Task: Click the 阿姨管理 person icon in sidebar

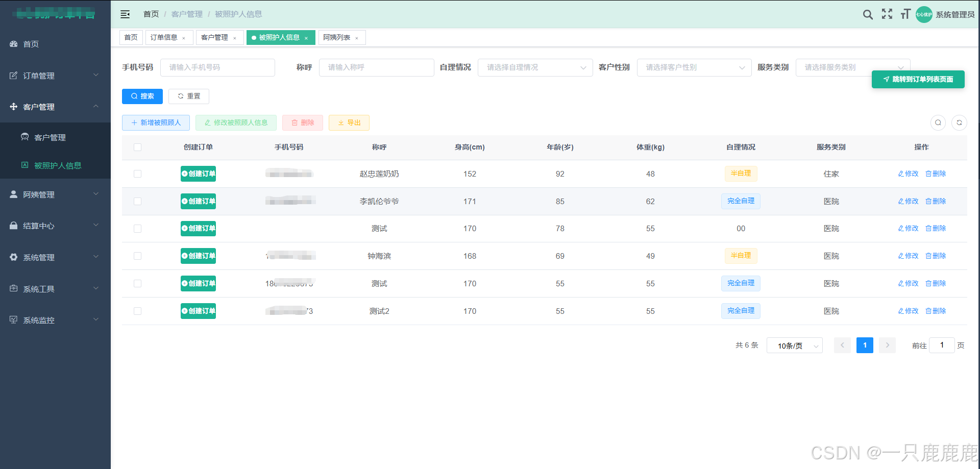Action: click(x=14, y=194)
